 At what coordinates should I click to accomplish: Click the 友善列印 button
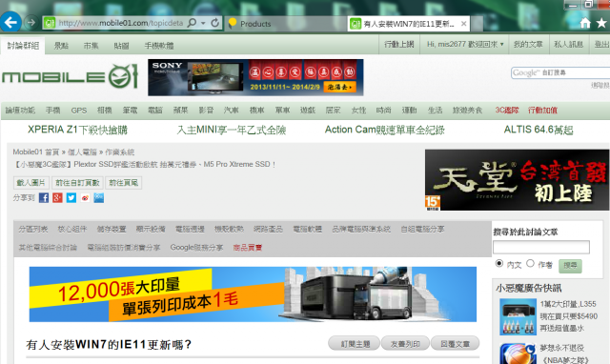pyautogui.click(x=405, y=344)
